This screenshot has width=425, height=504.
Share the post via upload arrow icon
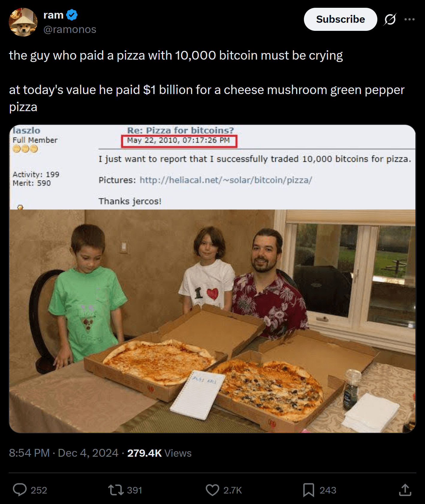tap(405, 490)
